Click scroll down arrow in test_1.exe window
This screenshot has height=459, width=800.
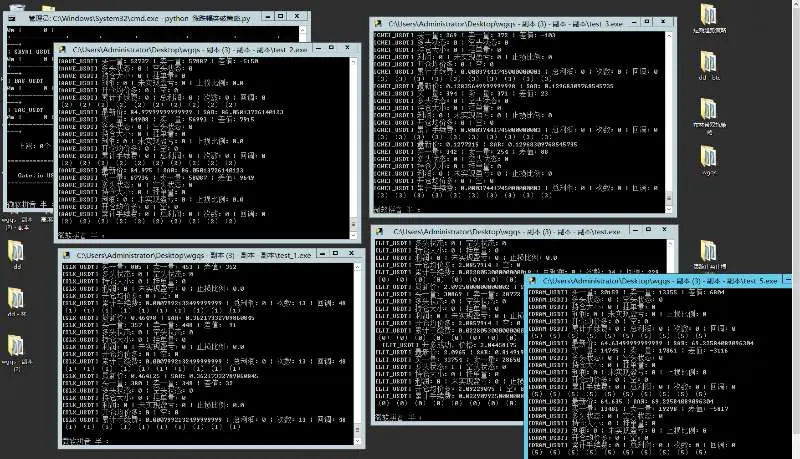click(x=357, y=441)
